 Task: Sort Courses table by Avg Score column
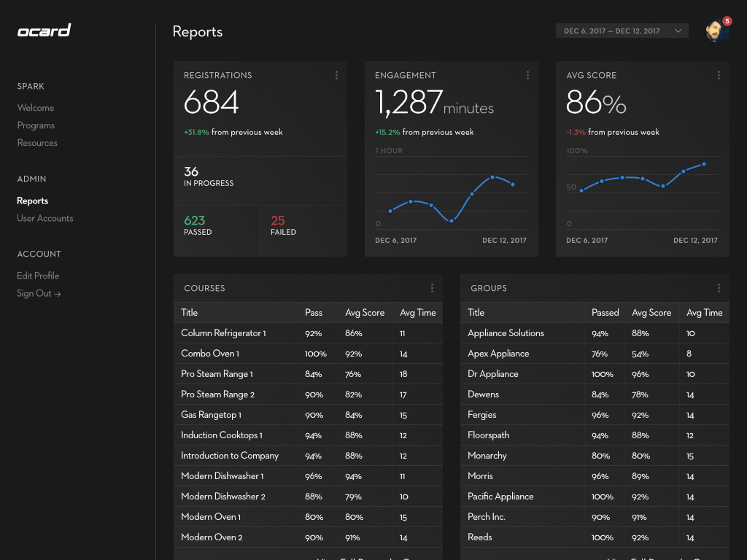365,313
